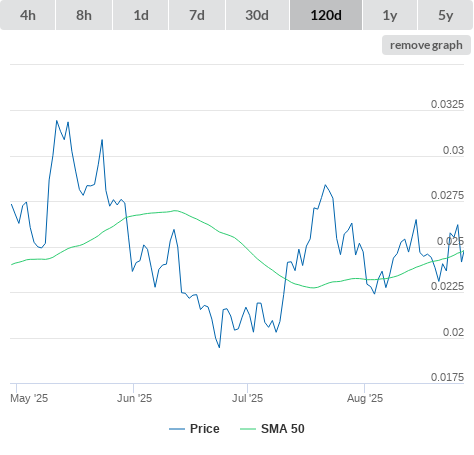Viewport: 474px width, 455px height.
Task: Click the remove graph button
Action: coord(426,45)
